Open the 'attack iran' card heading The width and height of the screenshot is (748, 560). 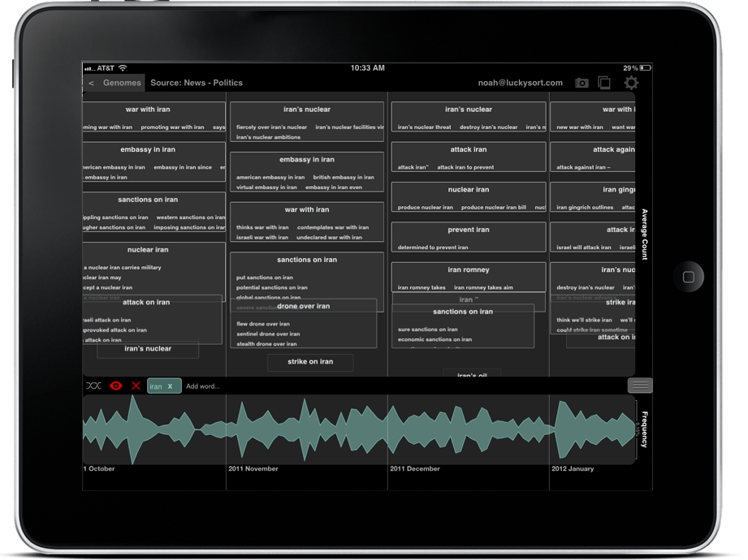pos(469,149)
